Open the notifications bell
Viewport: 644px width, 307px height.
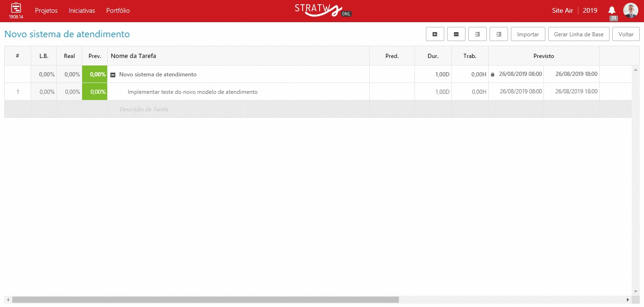(612, 10)
